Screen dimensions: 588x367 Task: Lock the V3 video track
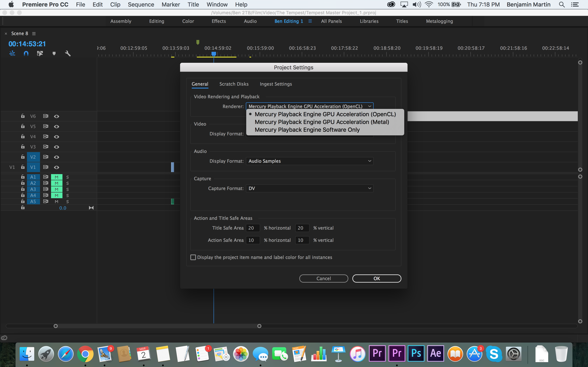23,147
